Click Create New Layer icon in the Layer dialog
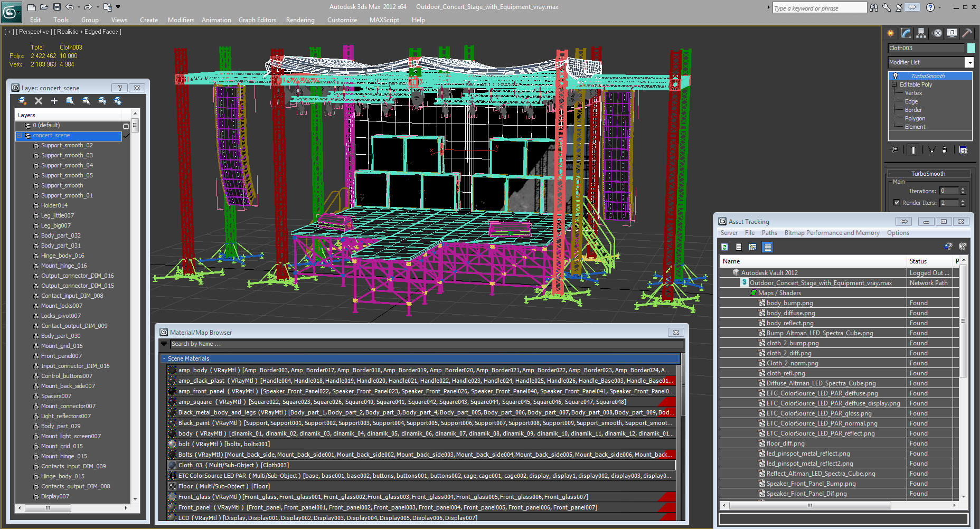 tap(23, 101)
